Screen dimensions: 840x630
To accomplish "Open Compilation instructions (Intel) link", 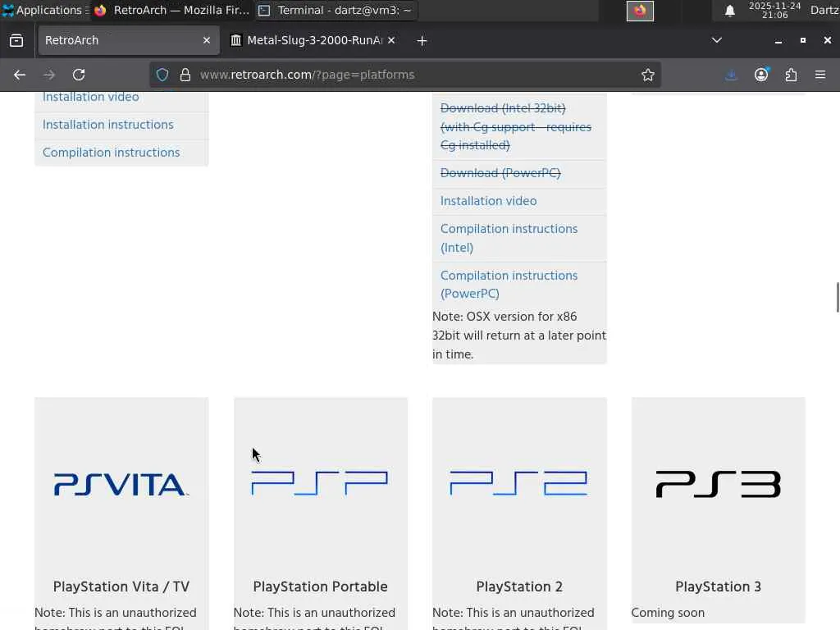I will pos(509,238).
